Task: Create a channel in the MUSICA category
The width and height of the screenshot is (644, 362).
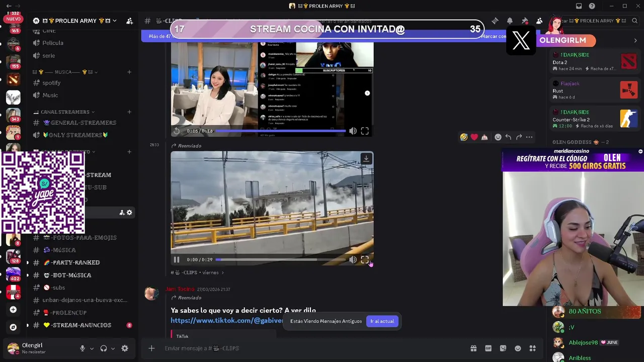Action: click(x=129, y=72)
